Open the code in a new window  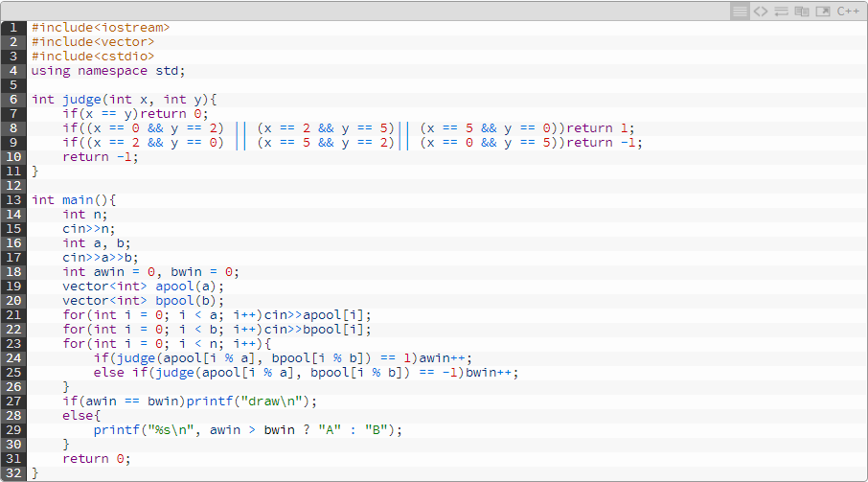click(x=823, y=11)
